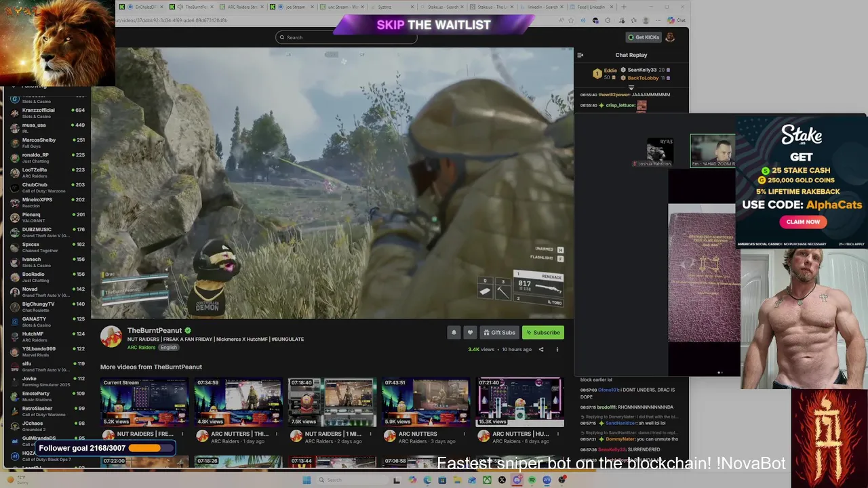This screenshot has height=488, width=868.
Task: Open the 07:34:59 video thumbnail
Action: click(238, 403)
